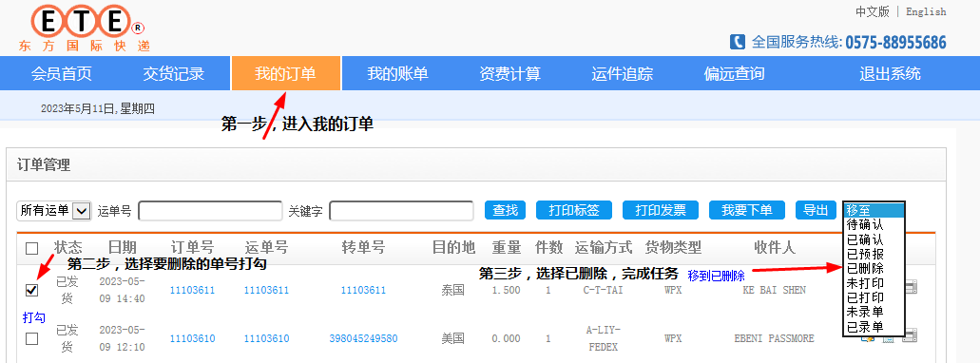Screen dimensions: 980x363
Task: Click the 导出 export button
Action: point(816,211)
